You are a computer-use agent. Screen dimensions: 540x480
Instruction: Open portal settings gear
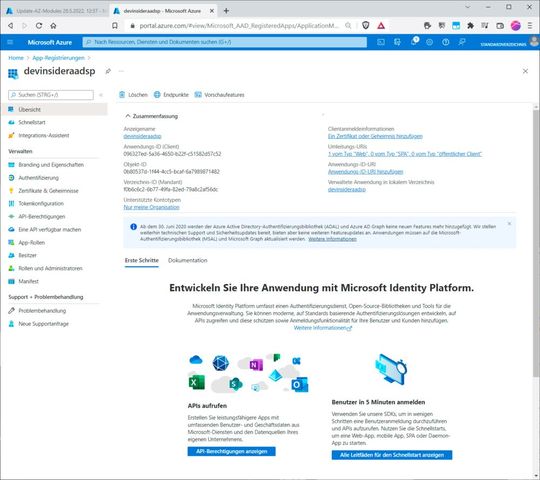[429, 42]
